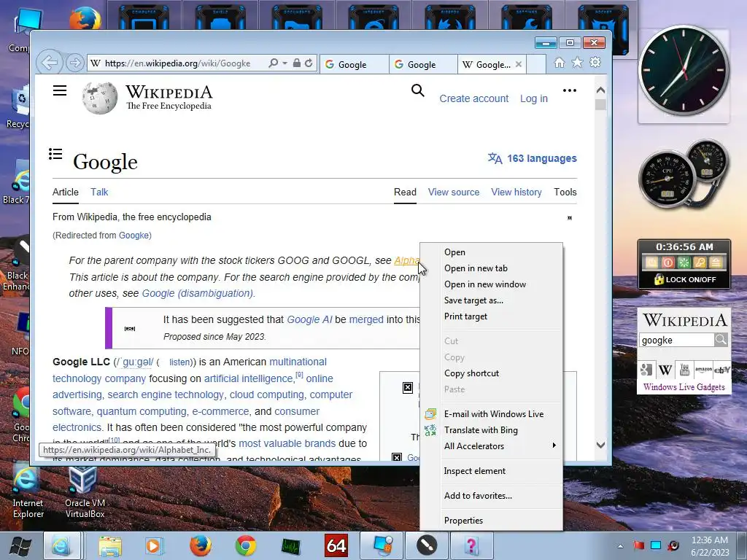Open the Wikipedia three-dot more menu
Image resolution: width=747 pixels, height=560 pixels.
(x=569, y=90)
